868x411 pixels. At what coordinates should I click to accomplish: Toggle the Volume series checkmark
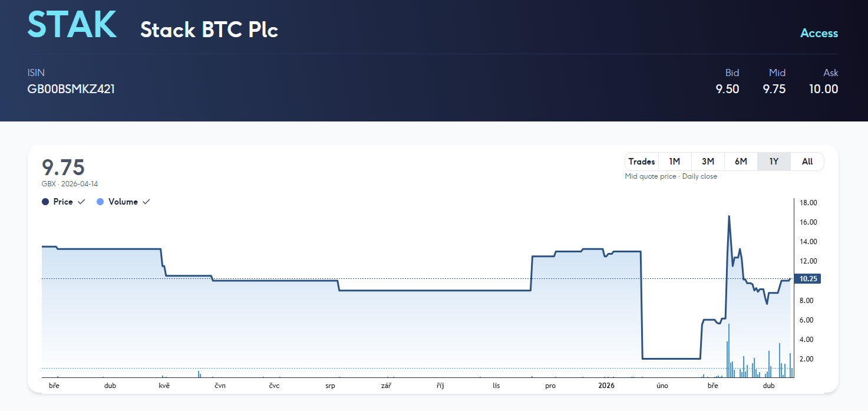(x=146, y=202)
